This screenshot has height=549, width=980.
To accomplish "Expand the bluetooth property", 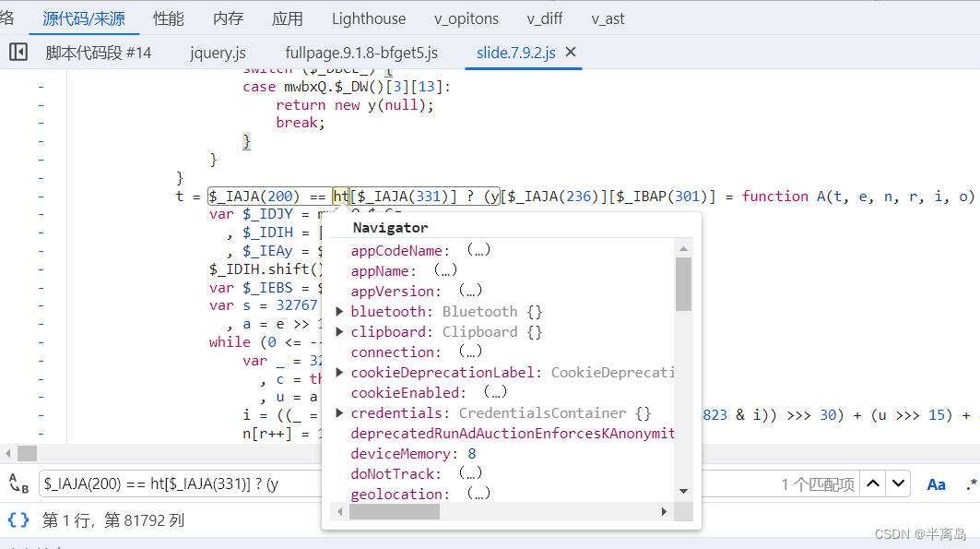I will coord(339,311).
